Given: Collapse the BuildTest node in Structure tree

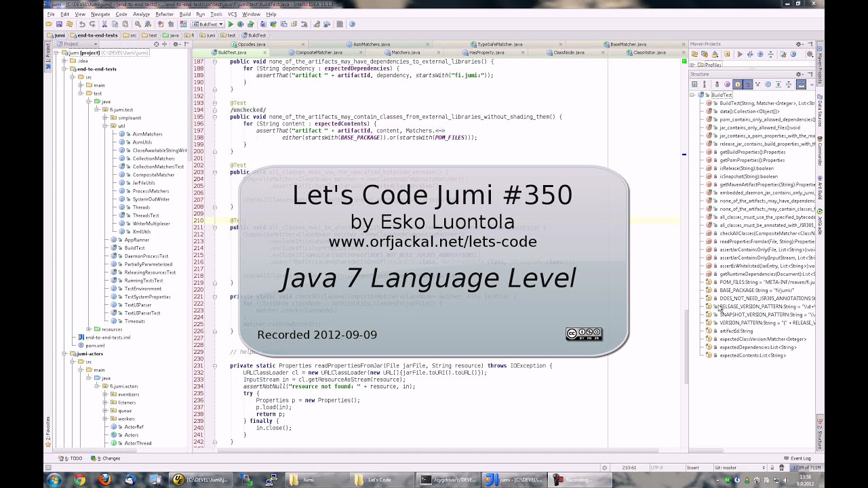Looking at the screenshot, I should coord(692,95).
